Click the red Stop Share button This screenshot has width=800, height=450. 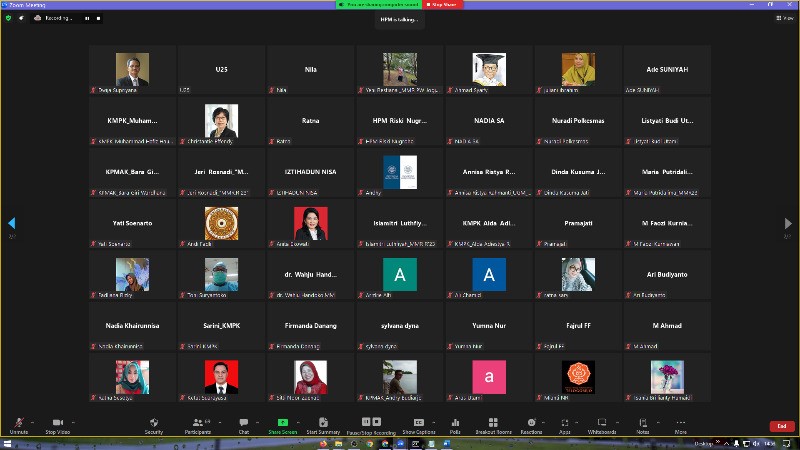click(x=444, y=4)
